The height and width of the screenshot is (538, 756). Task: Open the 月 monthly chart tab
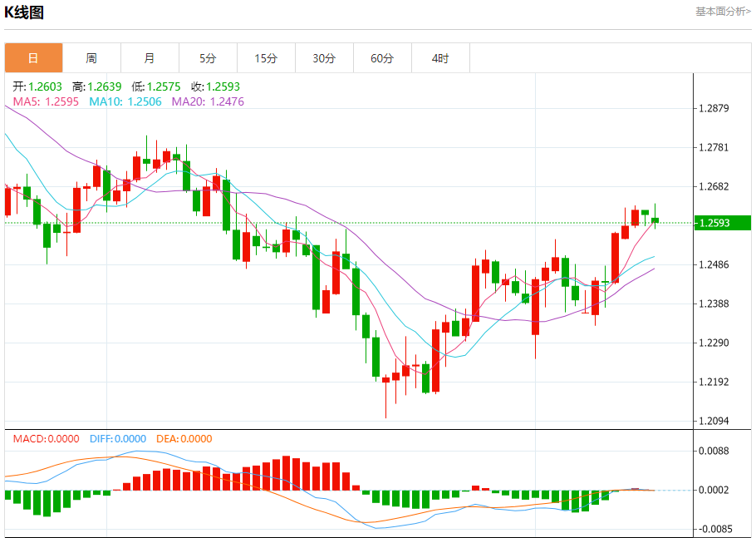150,58
